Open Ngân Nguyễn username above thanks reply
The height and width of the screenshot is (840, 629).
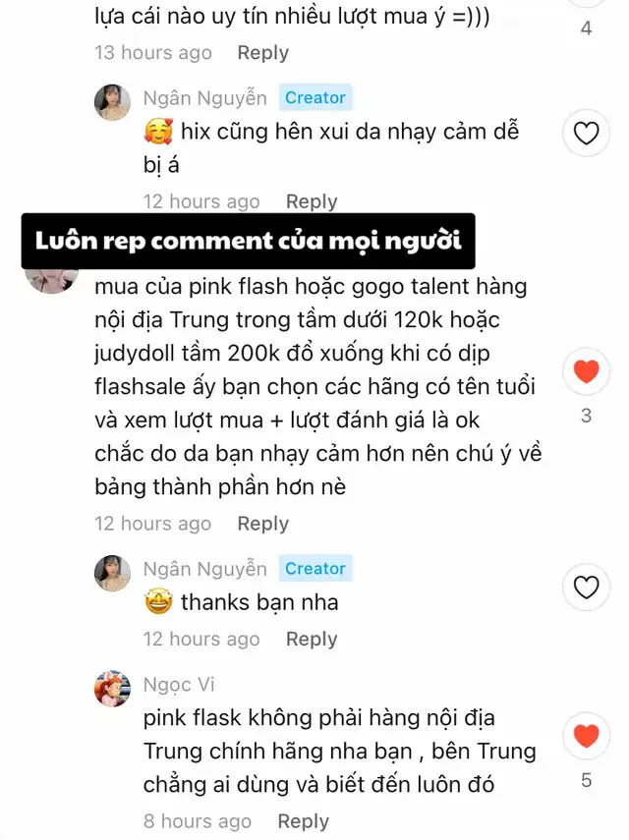coord(205,569)
